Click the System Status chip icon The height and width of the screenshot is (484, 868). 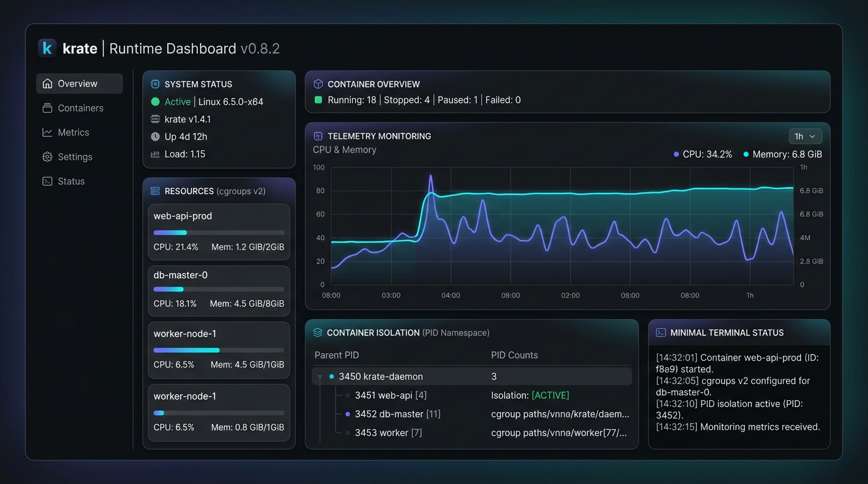coord(155,84)
